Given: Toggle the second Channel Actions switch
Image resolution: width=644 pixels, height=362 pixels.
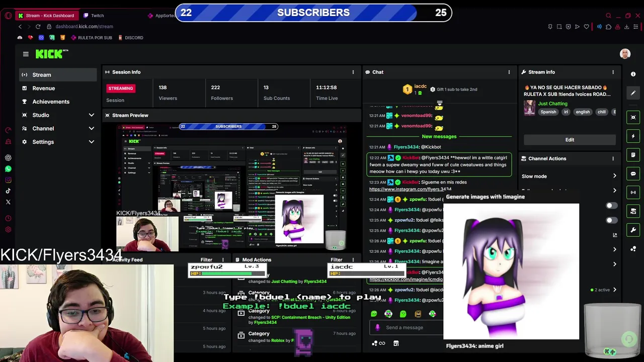Looking at the screenshot, I should [611, 220].
